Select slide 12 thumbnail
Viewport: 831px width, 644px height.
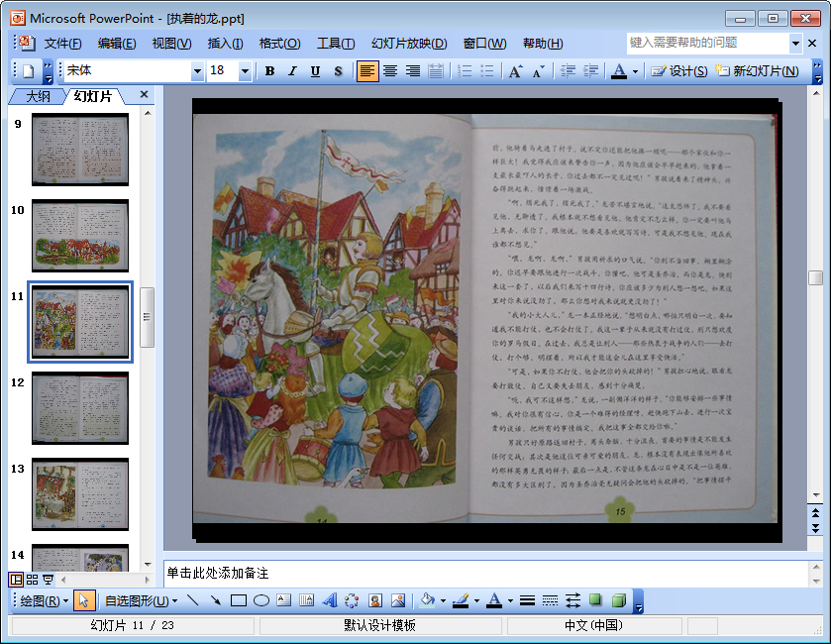click(x=80, y=408)
